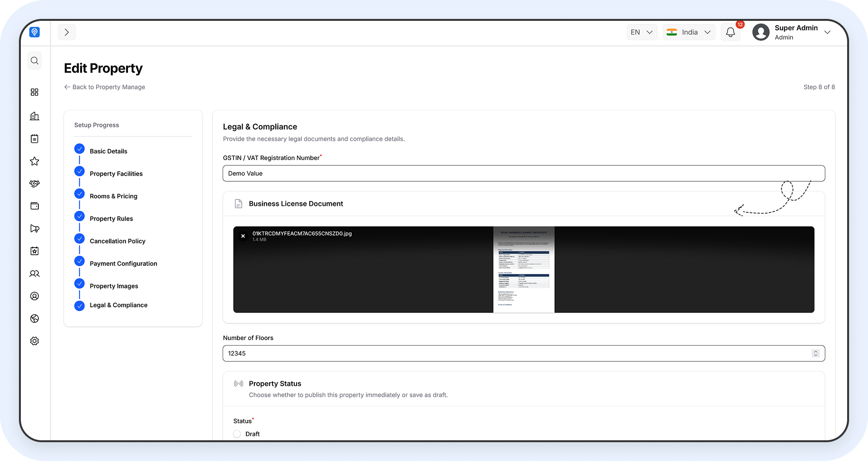
Task: Go to the Basic Details step
Action: 108,151
